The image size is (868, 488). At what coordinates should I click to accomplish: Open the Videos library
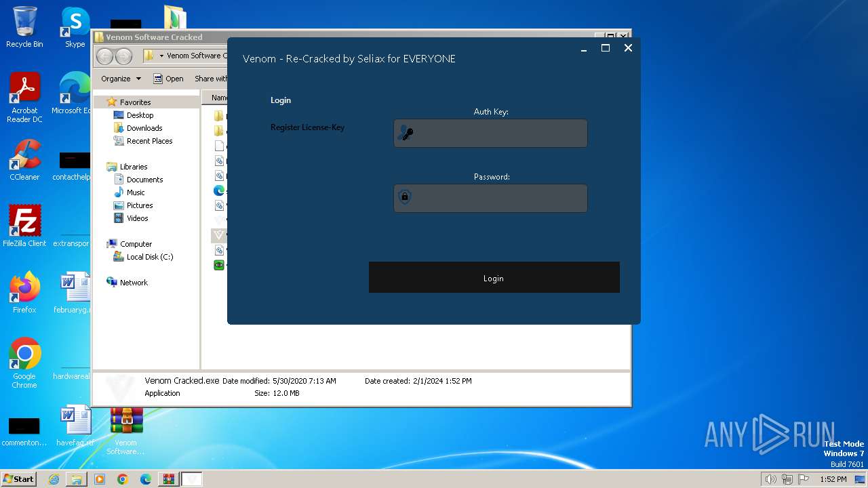[137, 218]
